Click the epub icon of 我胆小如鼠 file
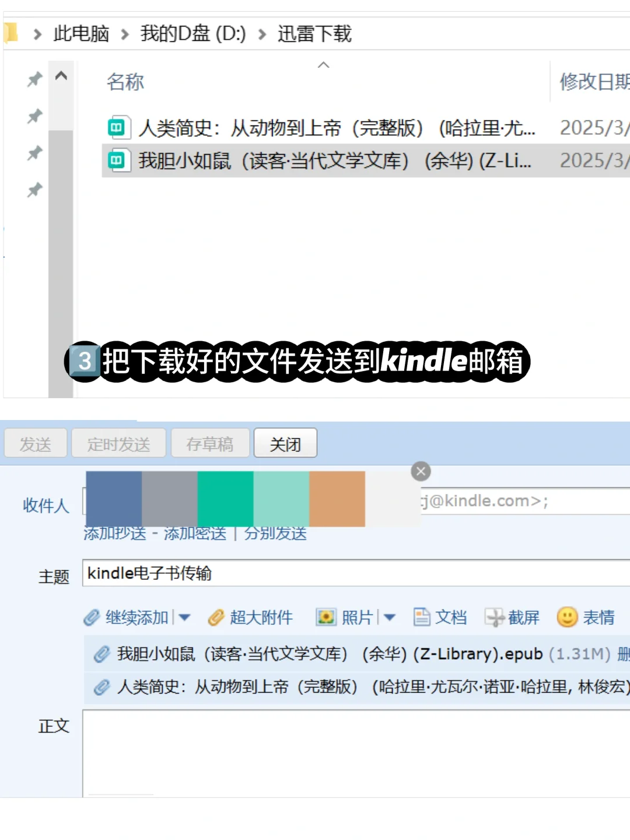Image resolution: width=630 pixels, height=840 pixels. [118, 160]
